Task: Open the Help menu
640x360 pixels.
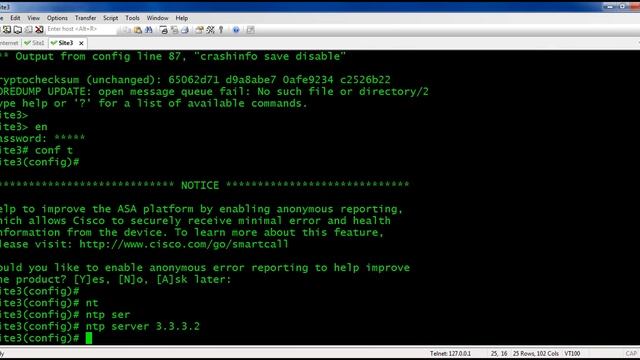Action: click(182, 18)
